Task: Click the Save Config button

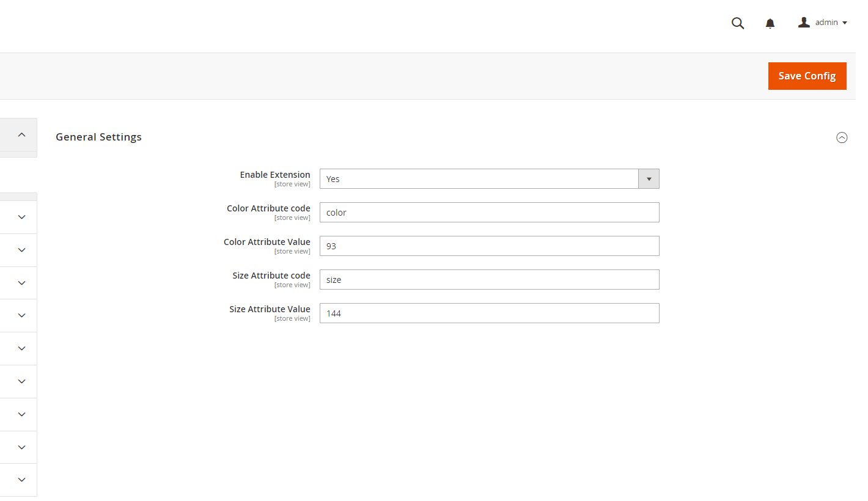Action: pyautogui.click(x=807, y=76)
